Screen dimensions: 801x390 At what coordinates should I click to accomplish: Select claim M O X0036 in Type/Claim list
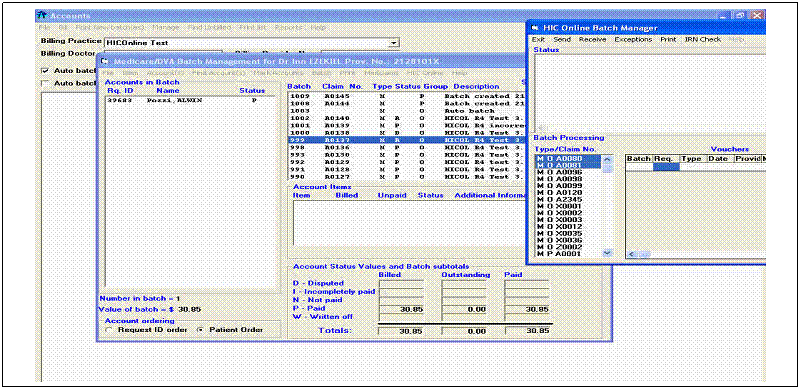pos(569,240)
